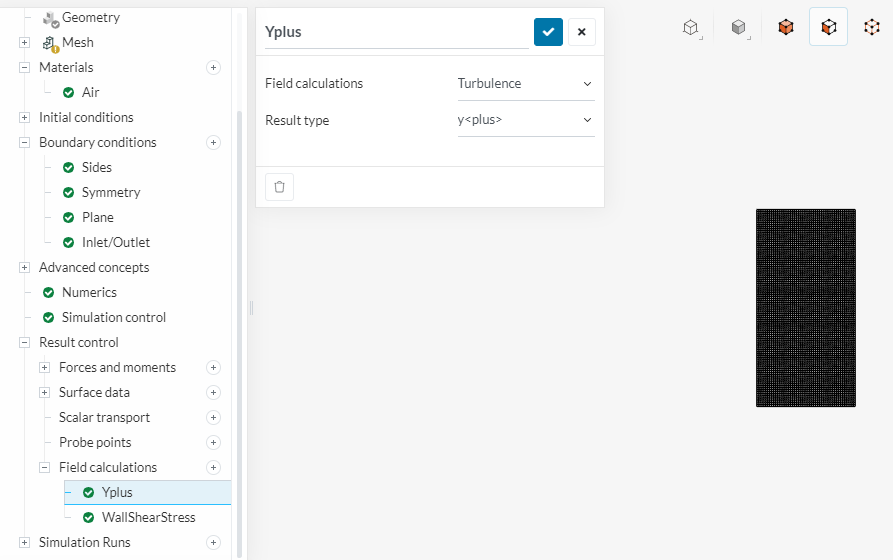Expand the Initial conditions node
Screen dimensions: 893x560
24,117
